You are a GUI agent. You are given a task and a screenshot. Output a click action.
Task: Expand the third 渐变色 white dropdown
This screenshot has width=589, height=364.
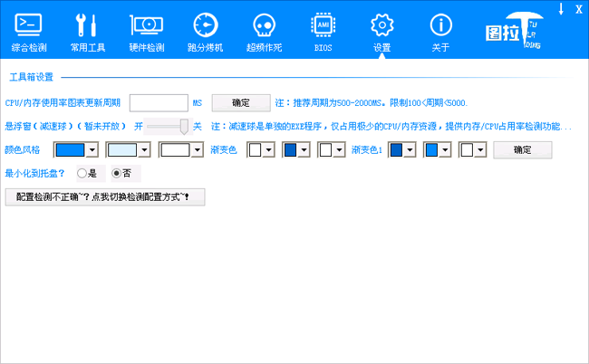pyautogui.click(x=339, y=150)
